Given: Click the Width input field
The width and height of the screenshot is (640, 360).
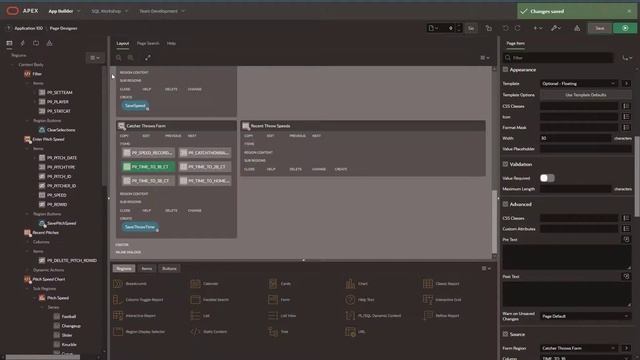Looking at the screenshot, I should [575, 138].
